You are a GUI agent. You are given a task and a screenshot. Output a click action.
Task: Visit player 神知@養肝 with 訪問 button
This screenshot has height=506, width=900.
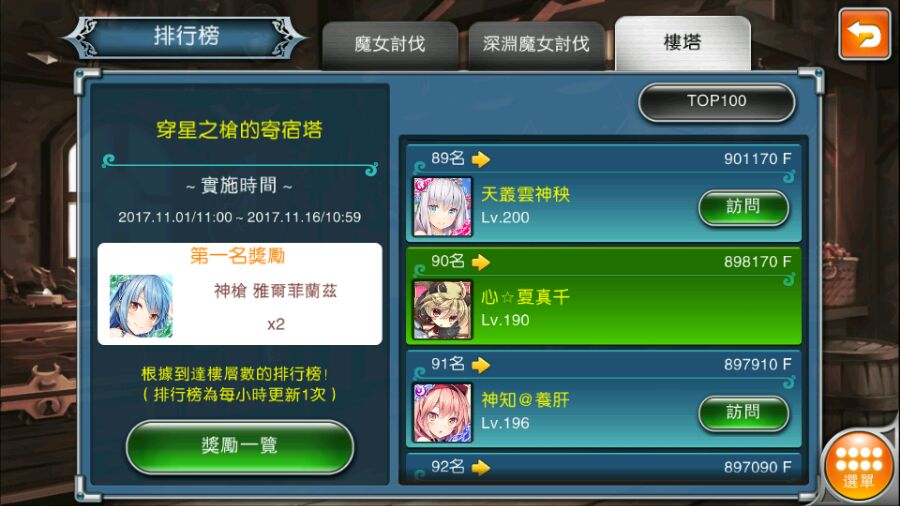(743, 412)
